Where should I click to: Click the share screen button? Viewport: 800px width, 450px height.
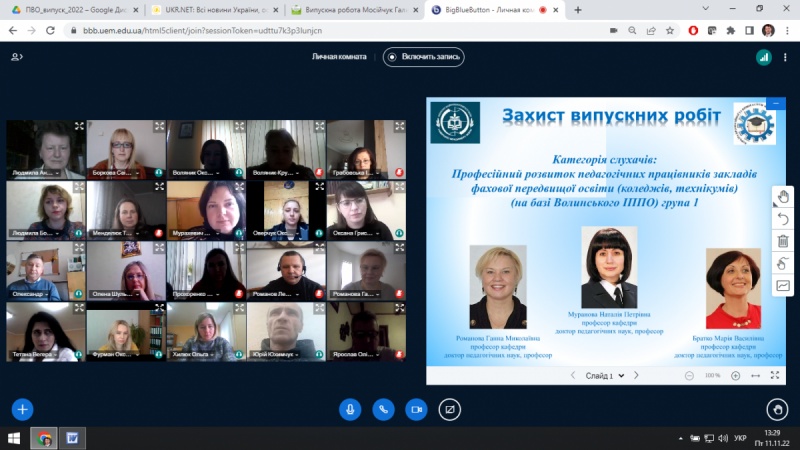click(x=450, y=409)
